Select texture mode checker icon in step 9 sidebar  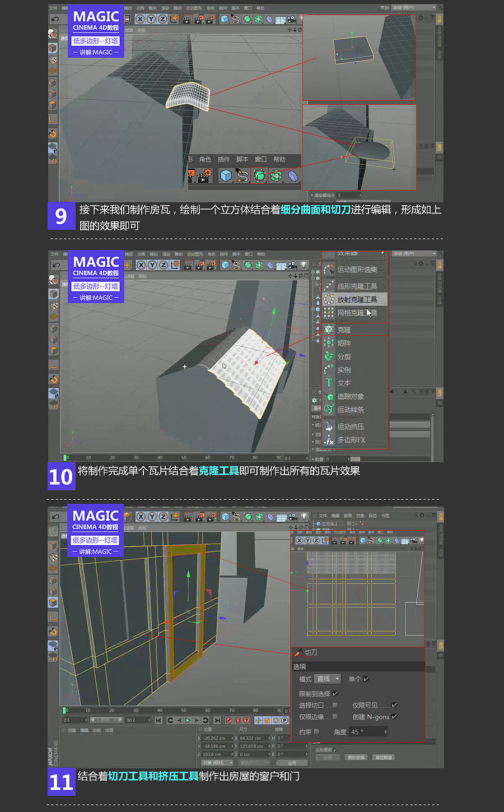tap(53, 60)
